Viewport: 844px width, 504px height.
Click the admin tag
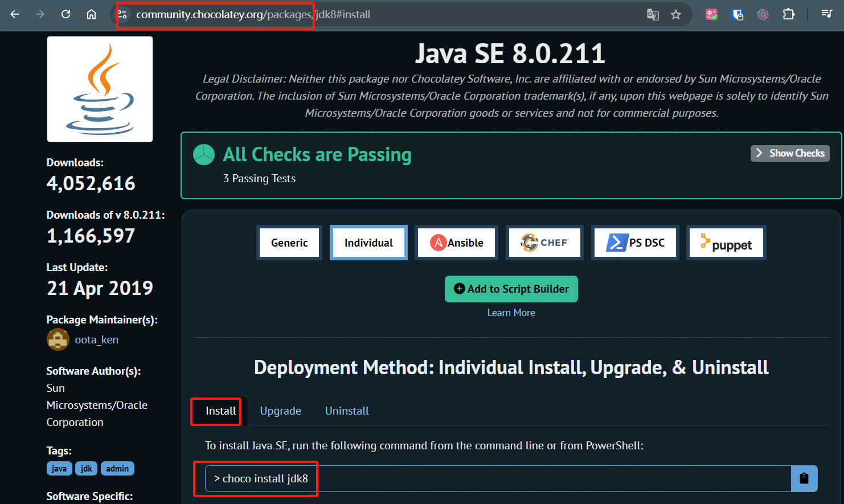point(117,468)
